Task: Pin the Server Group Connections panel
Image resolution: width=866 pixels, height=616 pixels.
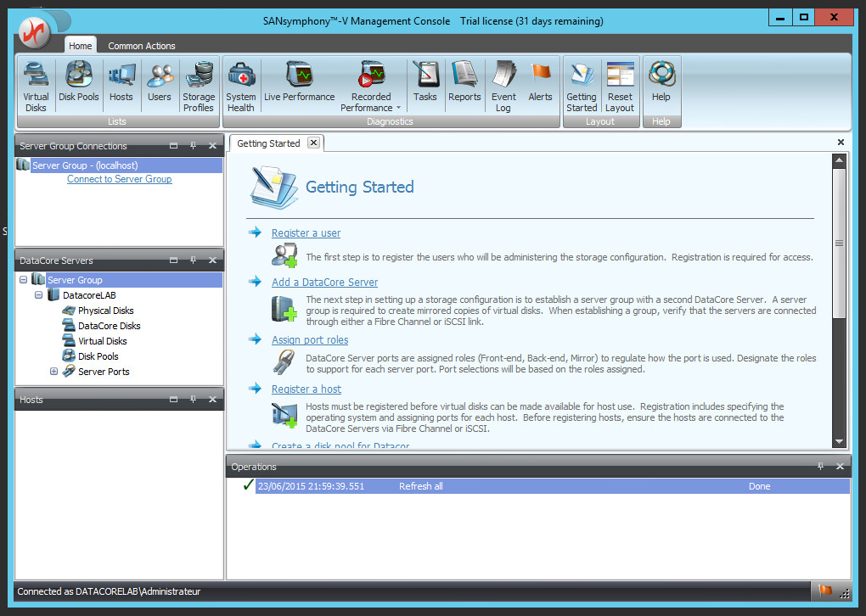Action: click(x=194, y=145)
